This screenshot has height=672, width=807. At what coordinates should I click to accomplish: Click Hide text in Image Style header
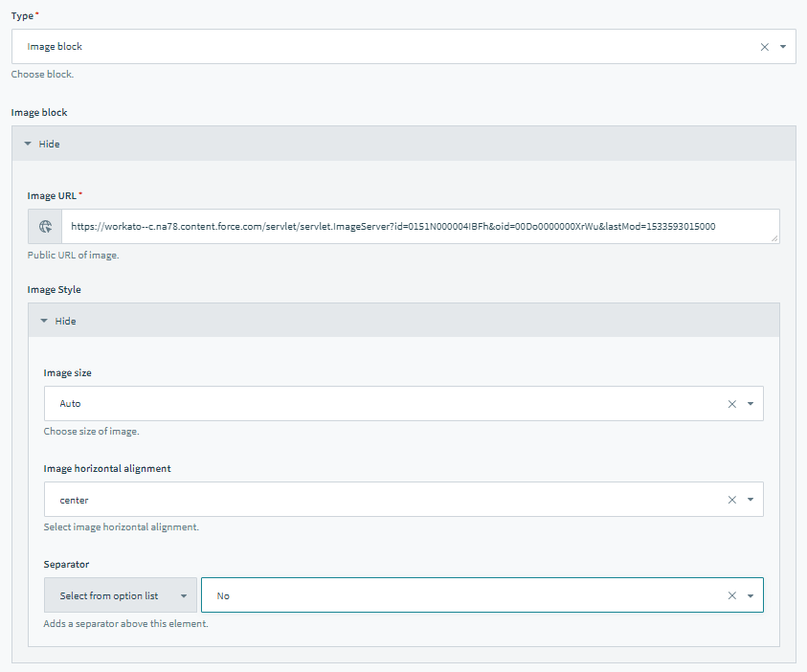(65, 321)
